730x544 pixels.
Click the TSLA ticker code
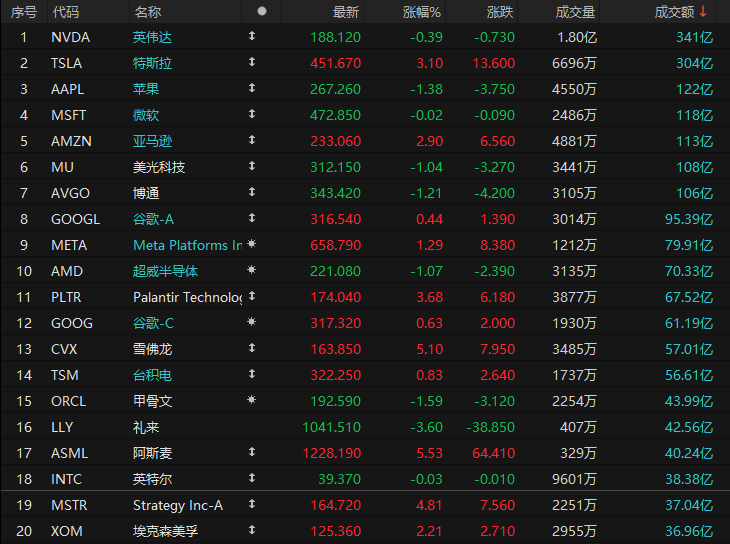[x=66, y=63]
